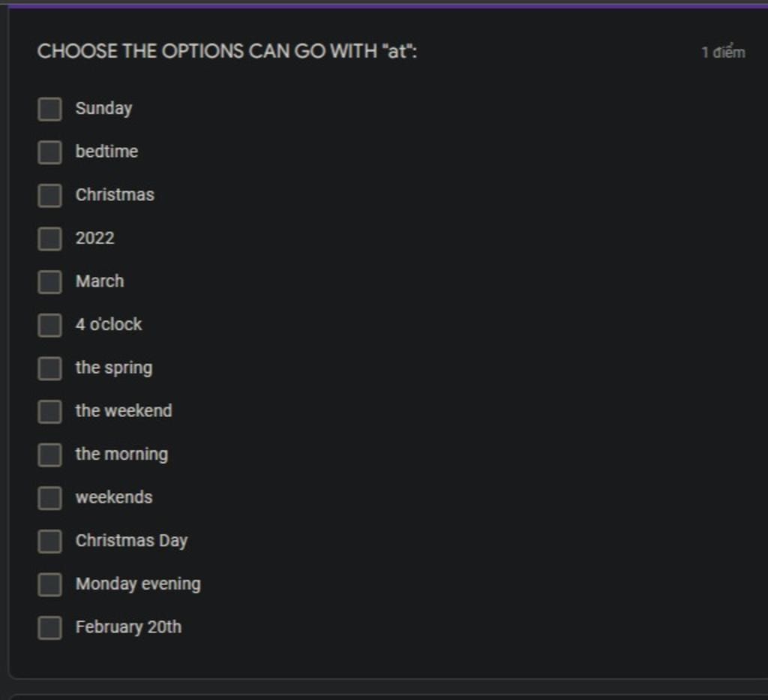Tick the March checkbox
This screenshot has width=768, height=700.
[49, 281]
